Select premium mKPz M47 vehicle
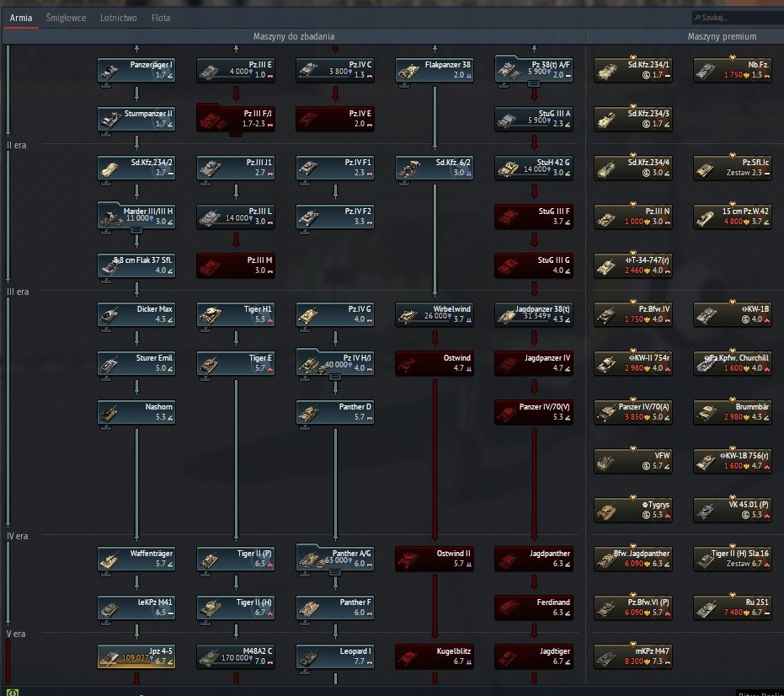The width and height of the screenshot is (784, 696). pyautogui.click(x=633, y=656)
